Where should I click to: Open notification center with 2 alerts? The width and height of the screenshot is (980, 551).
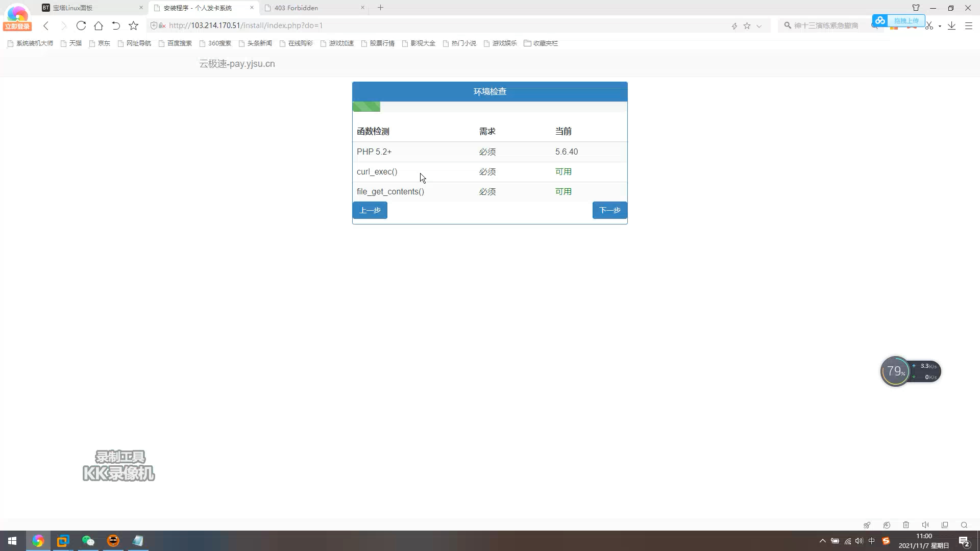click(964, 541)
